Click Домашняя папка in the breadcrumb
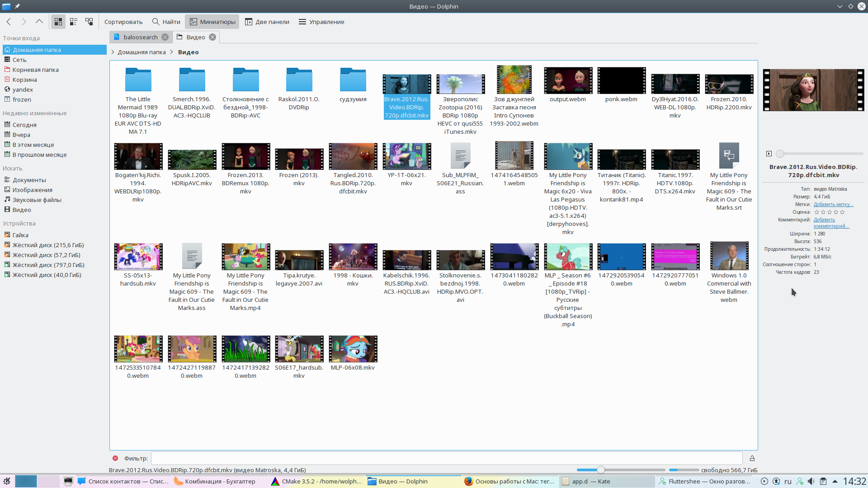The width and height of the screenshot is (868, 488). (142, 52)
